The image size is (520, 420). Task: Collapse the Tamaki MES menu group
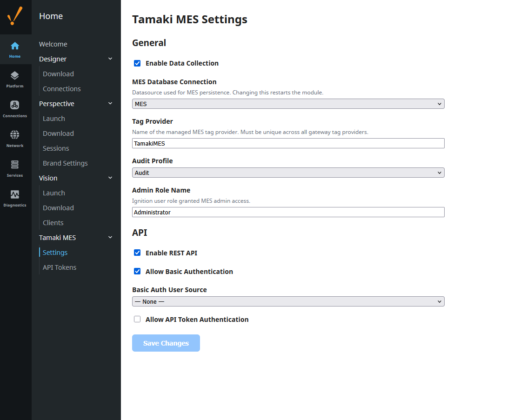[110, 238]
